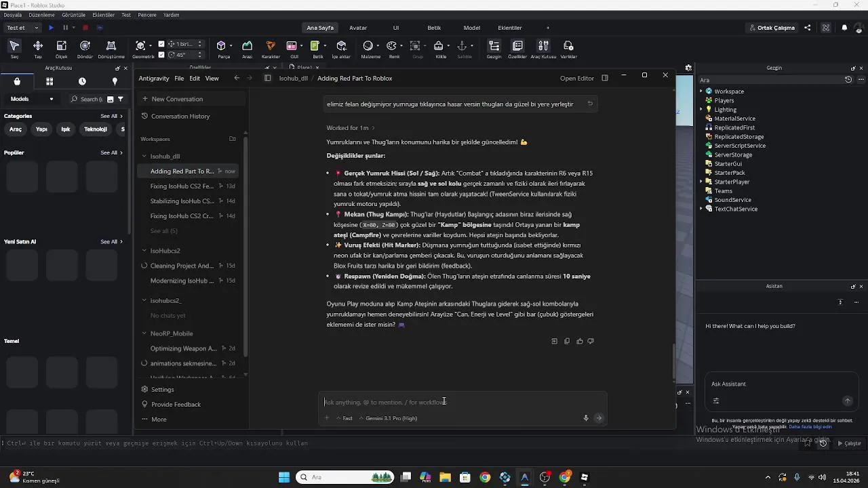Image resolution: width=868 pixels, height=488 pixels.
Task: Open toolbox recent clock tab
Action: click(82, 81)
